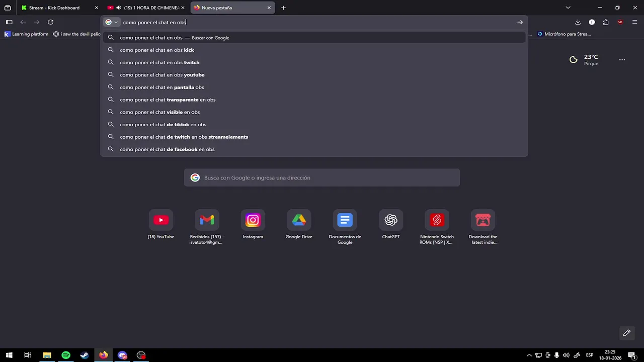Image resolution: width=644 pixels, height=362 pixels.
Task: Open Spotify from the taskbar
Action: [x=66, y=355]
